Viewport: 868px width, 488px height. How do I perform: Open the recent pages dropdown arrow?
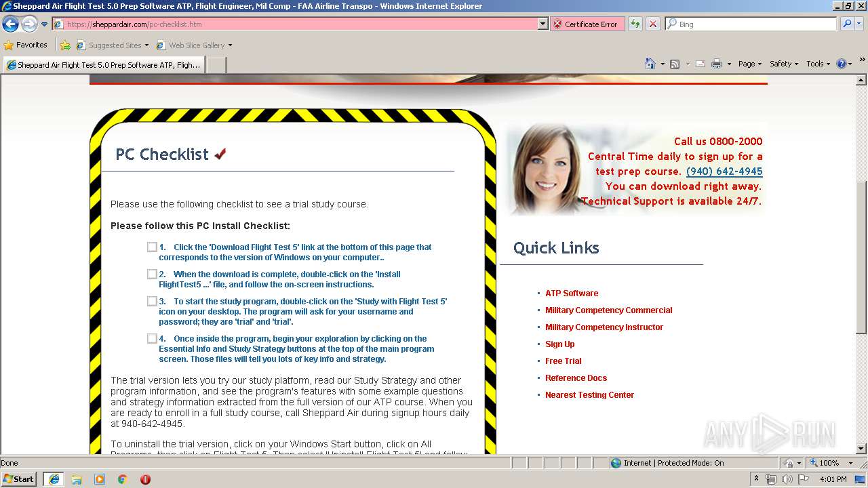[x=44, y=24]
